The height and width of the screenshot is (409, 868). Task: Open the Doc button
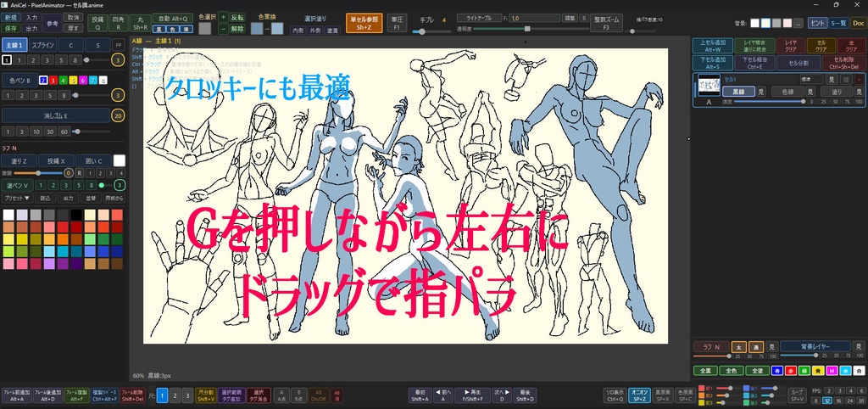[x=858, y=23]
